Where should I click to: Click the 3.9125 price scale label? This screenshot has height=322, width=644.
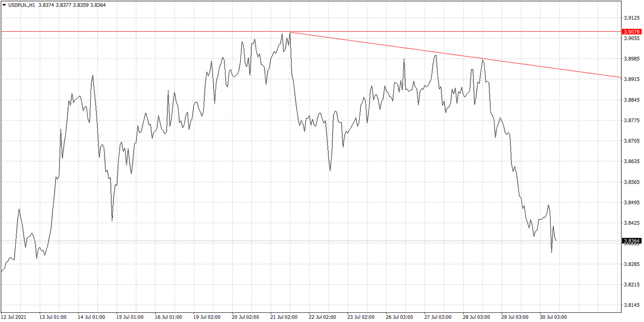[631, 18]
